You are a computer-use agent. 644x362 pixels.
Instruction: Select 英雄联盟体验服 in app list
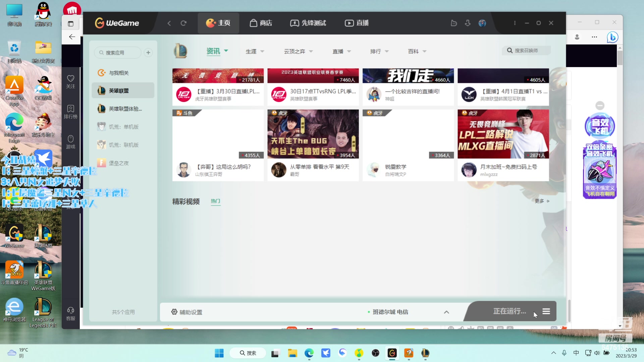coord(123,109)
